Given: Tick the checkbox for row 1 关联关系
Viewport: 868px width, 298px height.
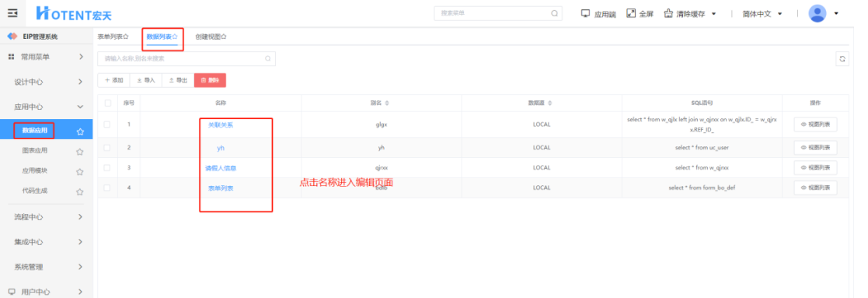Looking at the screenshot, I should (106, 124).
